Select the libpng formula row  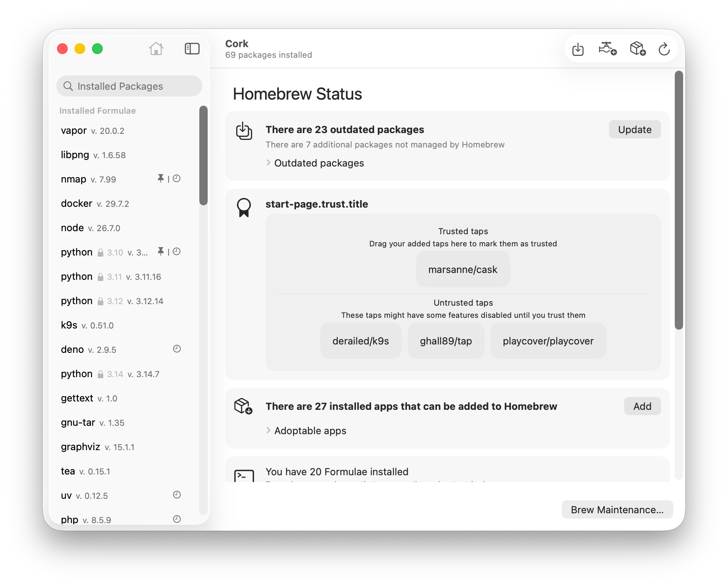[122, 155]
